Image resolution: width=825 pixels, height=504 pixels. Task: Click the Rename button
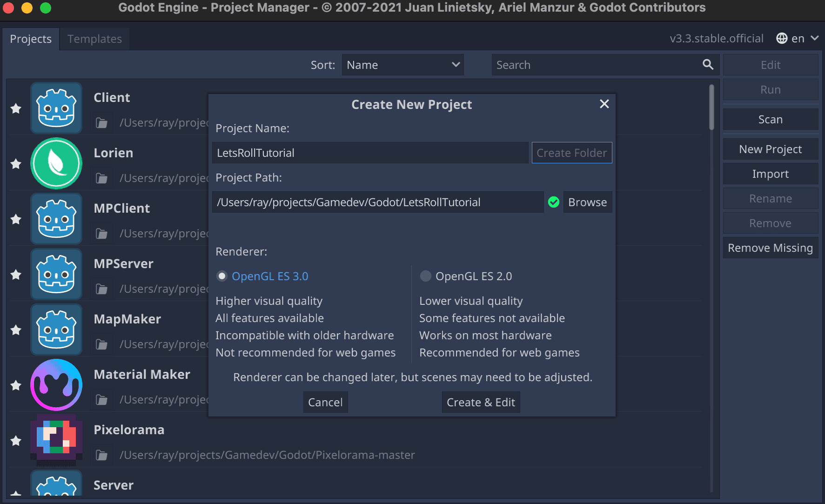(x=771, y=199)
